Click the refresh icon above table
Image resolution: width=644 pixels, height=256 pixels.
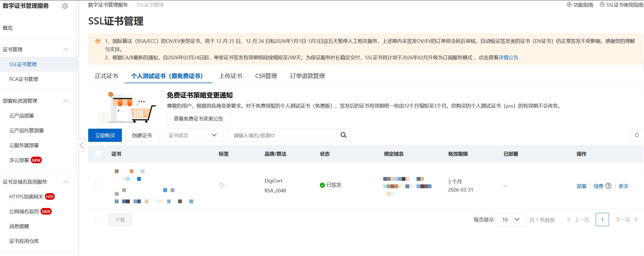(637, 135)
